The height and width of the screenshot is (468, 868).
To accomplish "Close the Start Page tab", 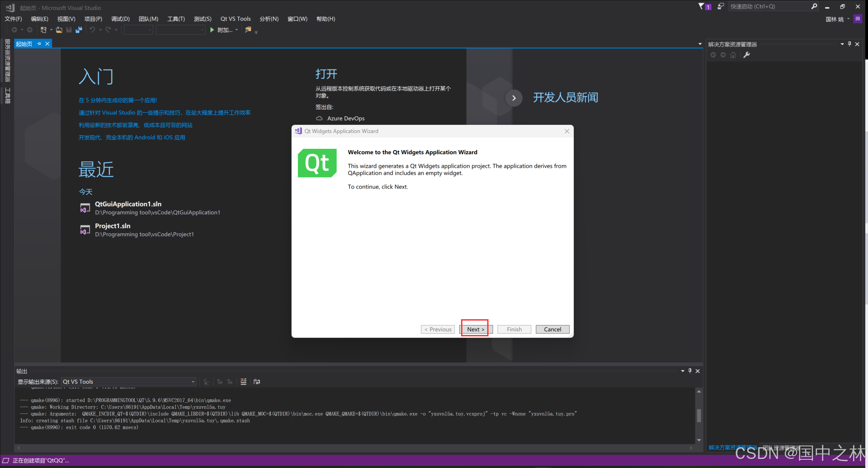I will [x=47, y=44].
